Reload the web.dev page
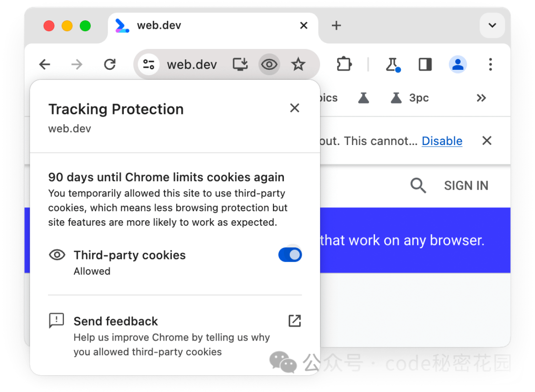Image resolution: width=535 pixels, height=392 pixels. [x=110, y=64]
